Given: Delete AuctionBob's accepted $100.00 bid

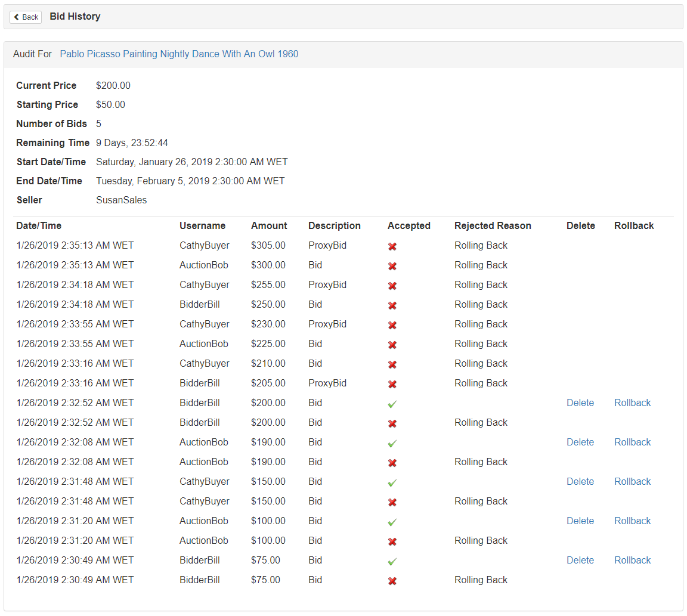Looking at the screenshot, I should pos(580,521).
